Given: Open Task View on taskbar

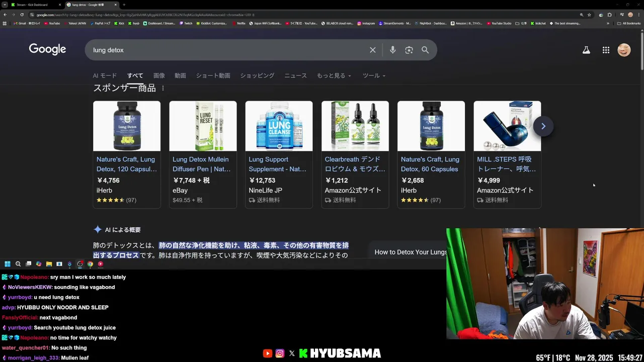Looking at the screenshot, I should click(x=28, y=264).
